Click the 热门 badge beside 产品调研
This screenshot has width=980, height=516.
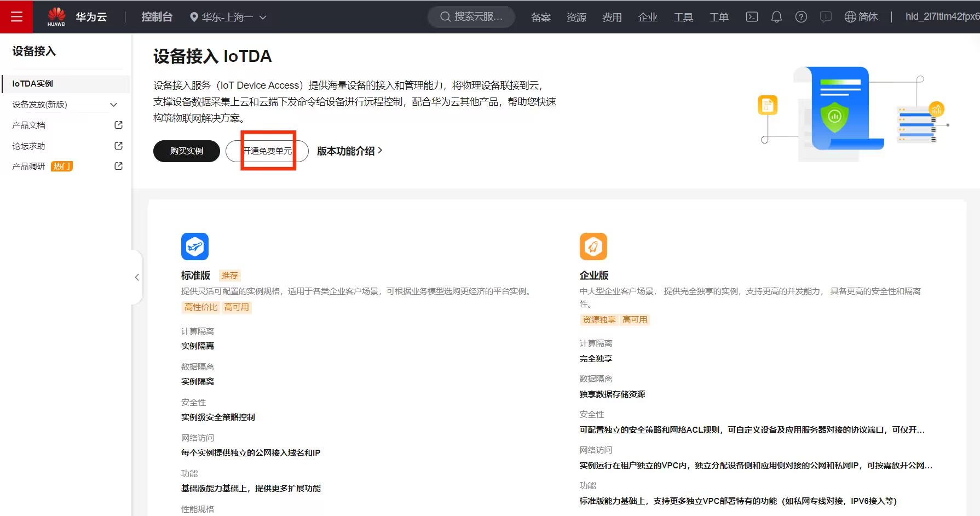[x=62, y=166]
